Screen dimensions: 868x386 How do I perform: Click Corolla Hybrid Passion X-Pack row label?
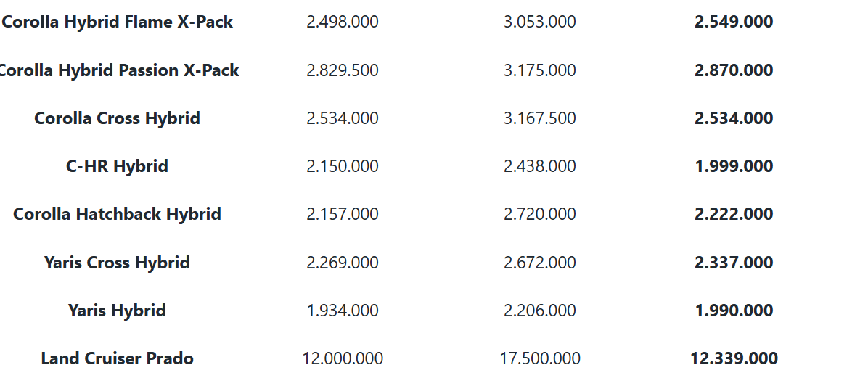point(118,70)
